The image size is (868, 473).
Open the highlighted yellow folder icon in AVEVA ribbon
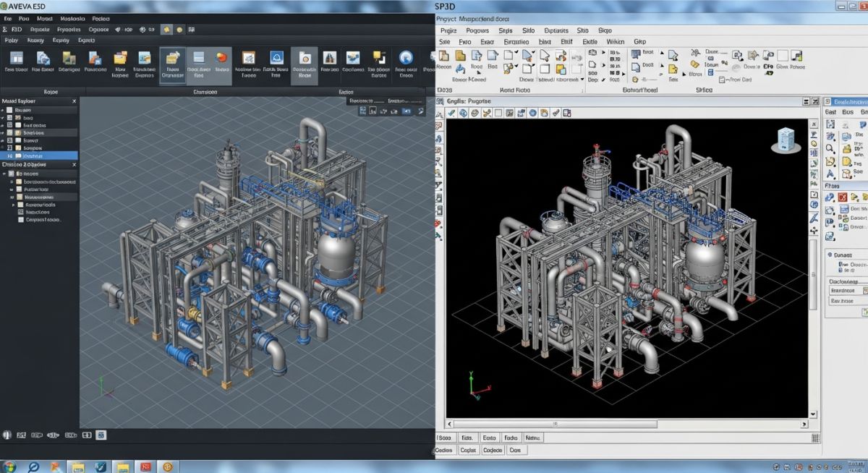(173, 58)
